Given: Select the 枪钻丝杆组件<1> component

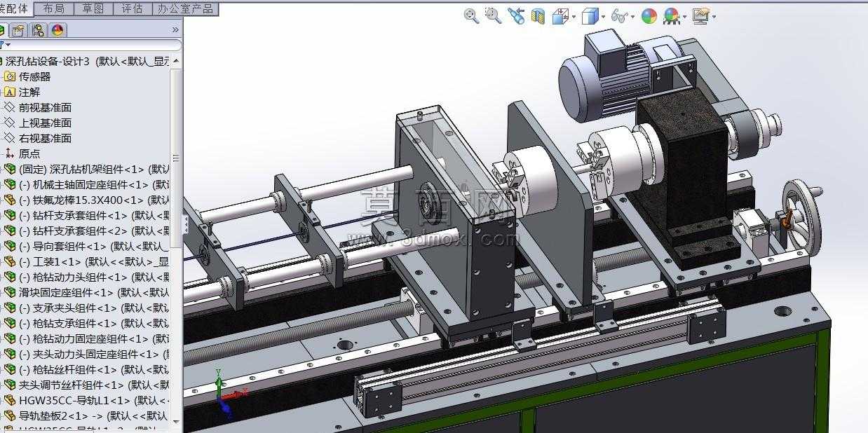Looking at the screenshot, I should click(x=94, y=369).
